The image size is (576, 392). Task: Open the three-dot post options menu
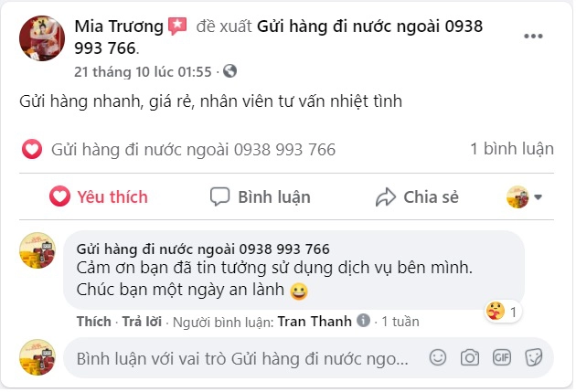pos(533,36)
